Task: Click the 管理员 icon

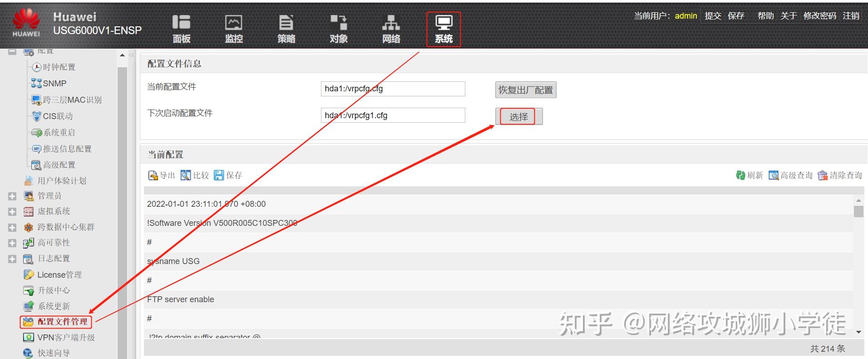Action: point(29,196)
